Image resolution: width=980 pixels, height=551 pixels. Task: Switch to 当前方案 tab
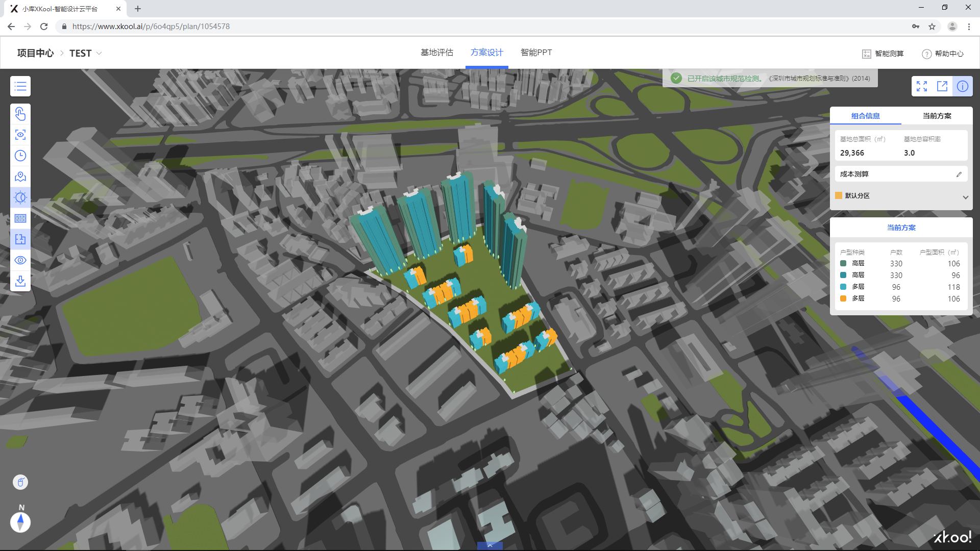coord(937,116)
